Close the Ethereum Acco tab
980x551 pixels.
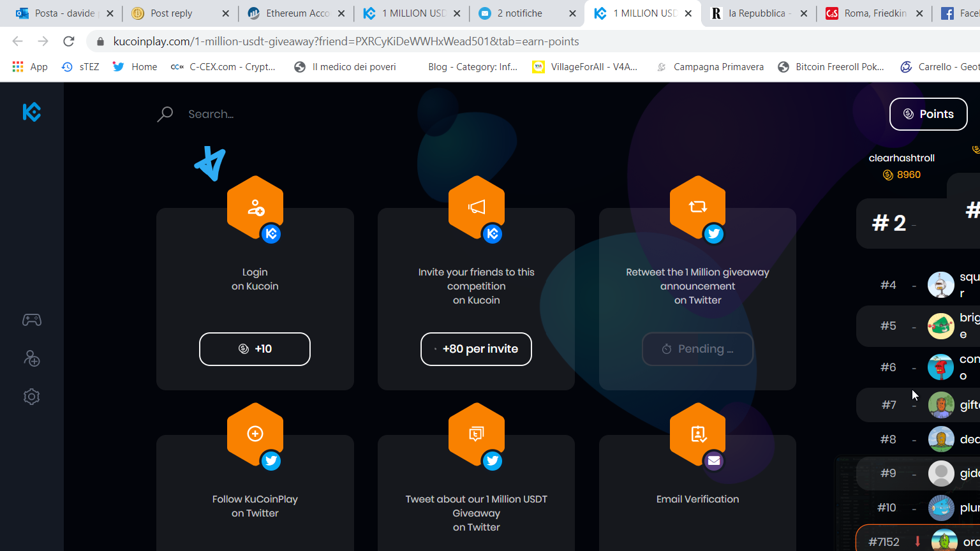click(341, 13)
